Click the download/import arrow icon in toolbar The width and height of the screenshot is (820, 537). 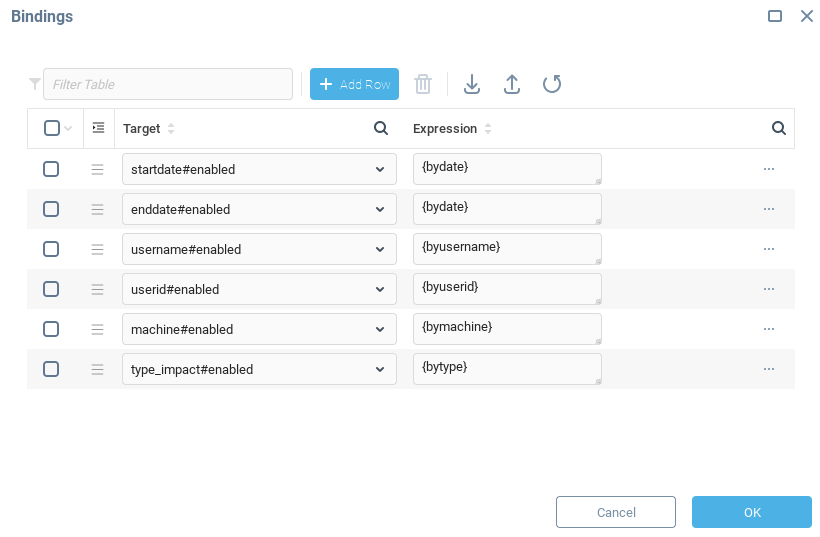472,85
